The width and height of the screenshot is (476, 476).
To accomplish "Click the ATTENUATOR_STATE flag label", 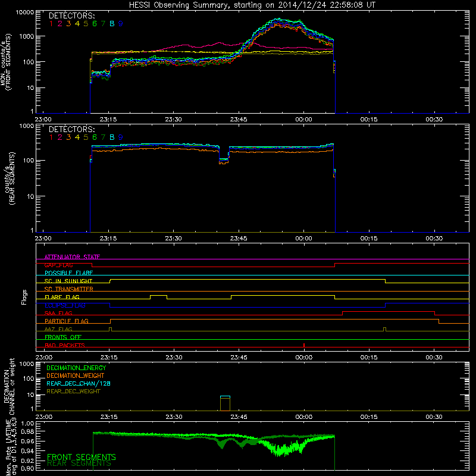I will pyautogui.click(x=72, y=257).
